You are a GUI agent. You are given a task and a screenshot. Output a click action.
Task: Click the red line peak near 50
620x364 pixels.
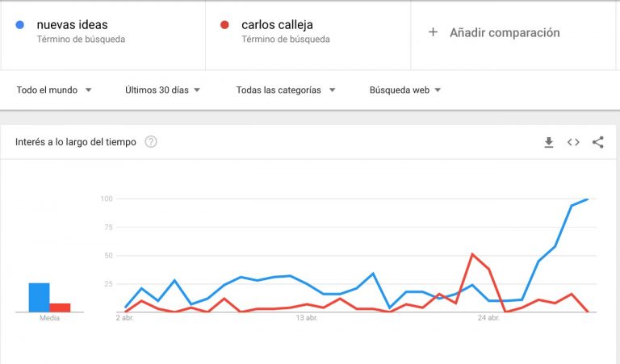tap(472, 254)
